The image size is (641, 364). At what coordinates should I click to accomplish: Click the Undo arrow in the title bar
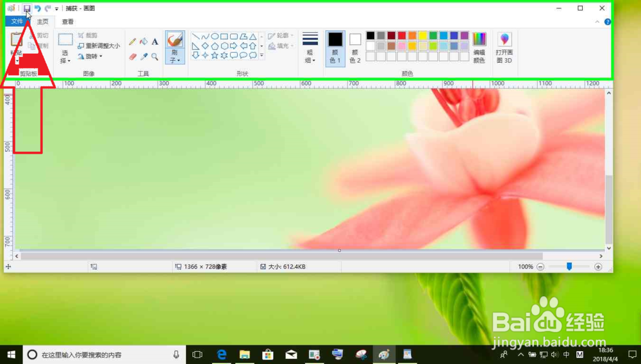pos(38,8)
